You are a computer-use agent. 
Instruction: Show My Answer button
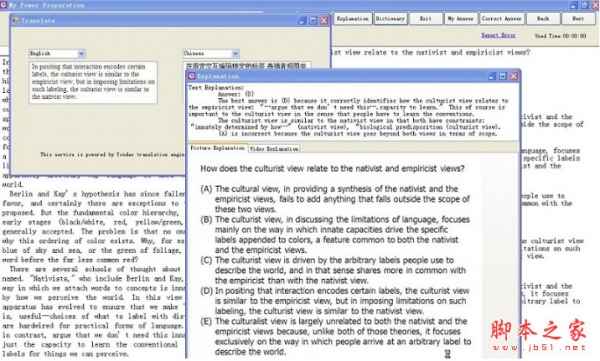460,18
